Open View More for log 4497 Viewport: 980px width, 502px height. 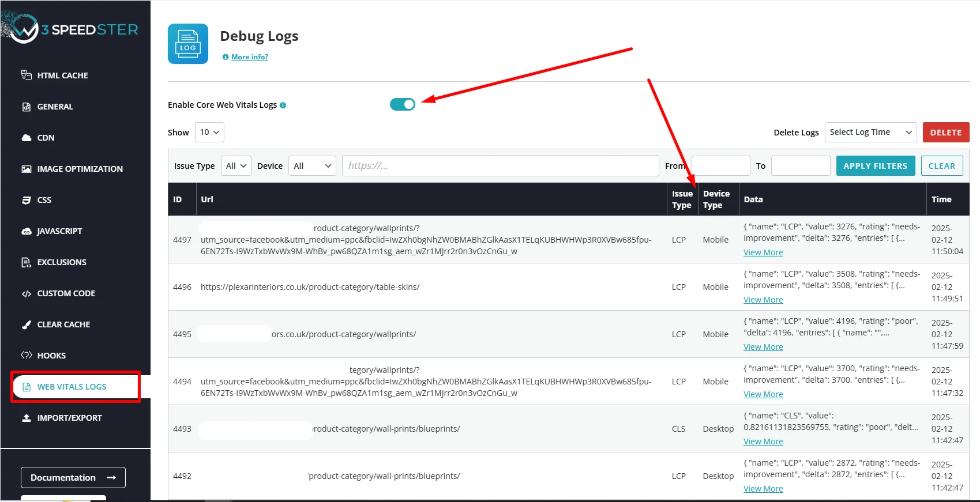(763, 252)
